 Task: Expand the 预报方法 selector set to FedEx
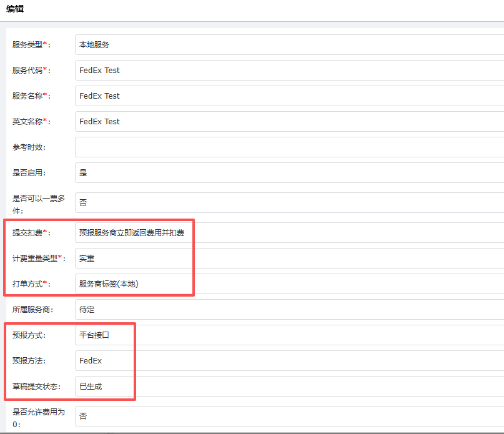[289, 361]
